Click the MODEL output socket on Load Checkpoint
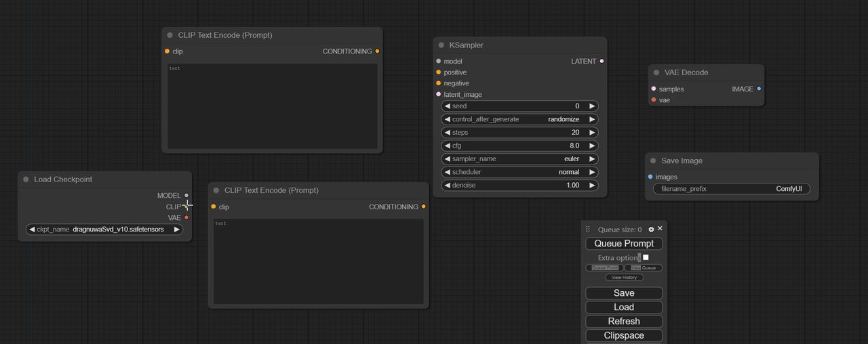The width and height of the screenshot is (868, 344). pos(186,196)
